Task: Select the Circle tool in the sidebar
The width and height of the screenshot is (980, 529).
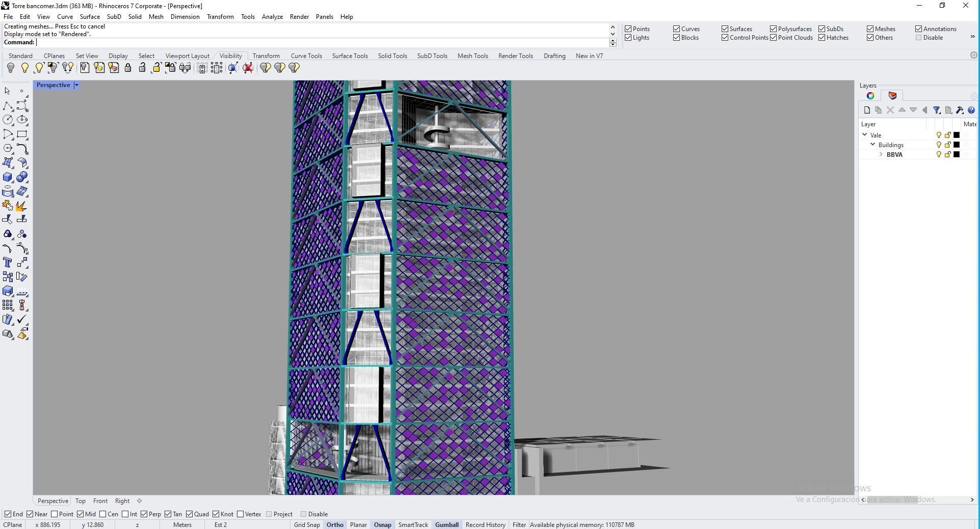Action: click(8, 120)
